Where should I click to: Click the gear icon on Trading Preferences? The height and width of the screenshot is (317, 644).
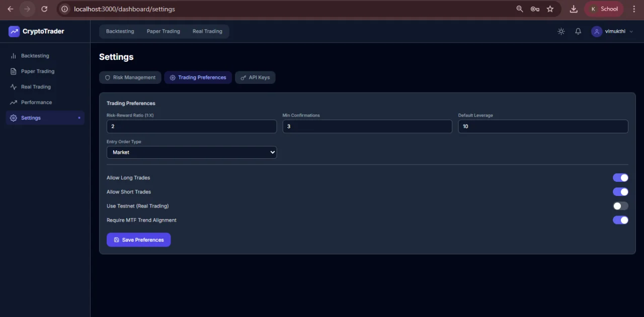[173, 78]
